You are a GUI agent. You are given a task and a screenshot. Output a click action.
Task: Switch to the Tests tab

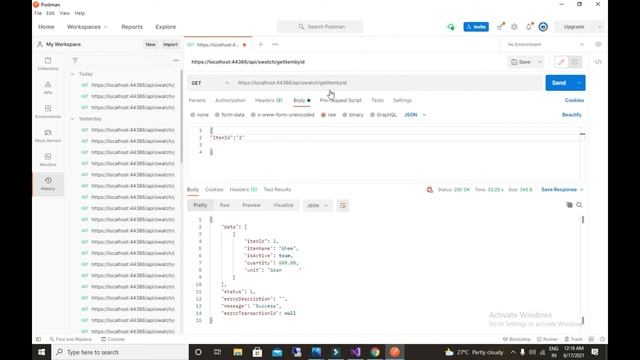377,100
